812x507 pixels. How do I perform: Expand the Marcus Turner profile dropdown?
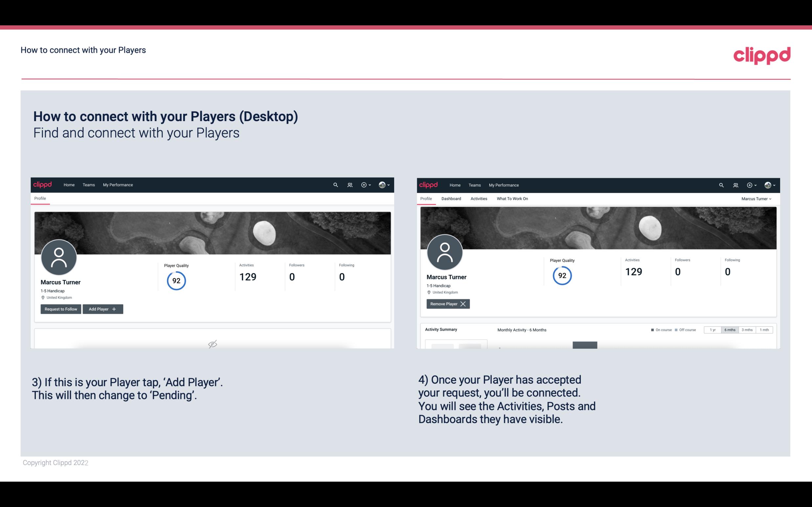tap(756, 199)
